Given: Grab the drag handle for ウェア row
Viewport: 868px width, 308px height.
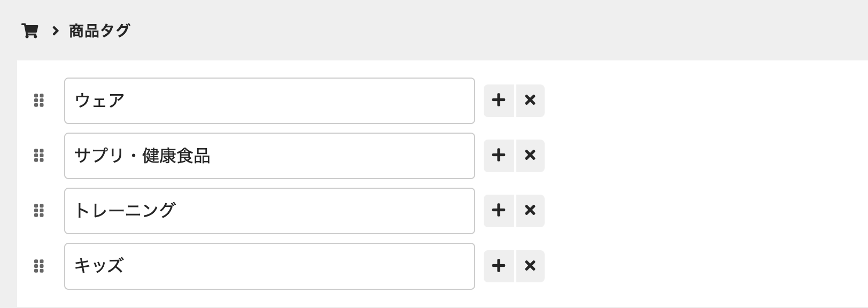Looking at the screenshot, I should pos(38,101).
